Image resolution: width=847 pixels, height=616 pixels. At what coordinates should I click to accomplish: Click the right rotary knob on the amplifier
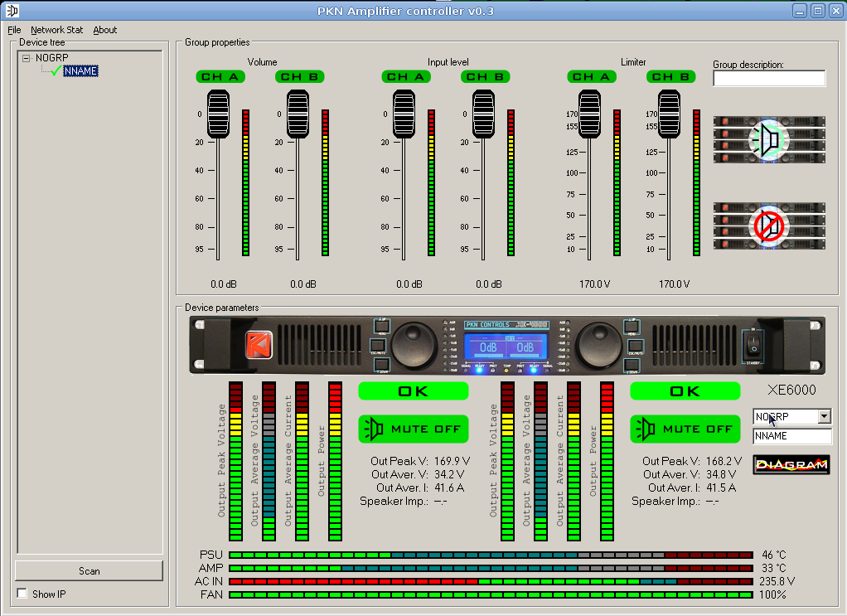(598, 345)
